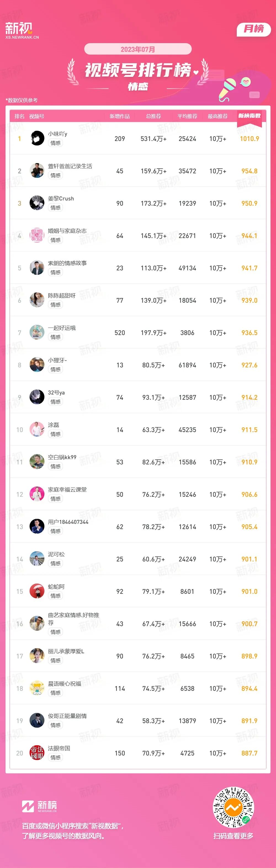Open 小味吖y profile avatar
Viewport: 276px width, 868px height.
(37, 138)
